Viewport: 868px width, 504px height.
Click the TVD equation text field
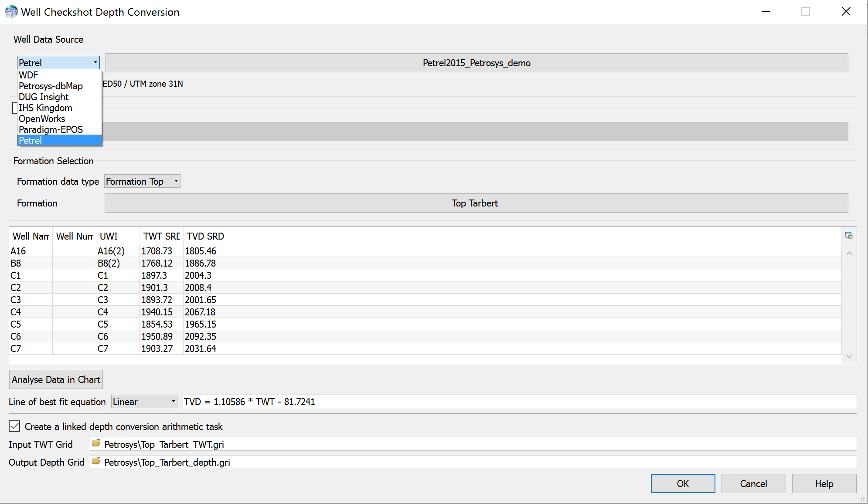(x=519, y=402)
